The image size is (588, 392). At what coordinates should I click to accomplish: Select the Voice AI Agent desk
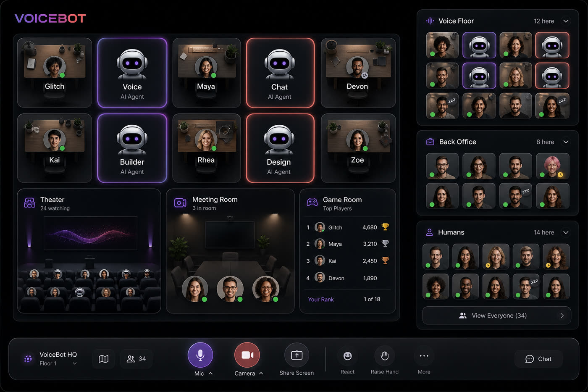[132, 73]
